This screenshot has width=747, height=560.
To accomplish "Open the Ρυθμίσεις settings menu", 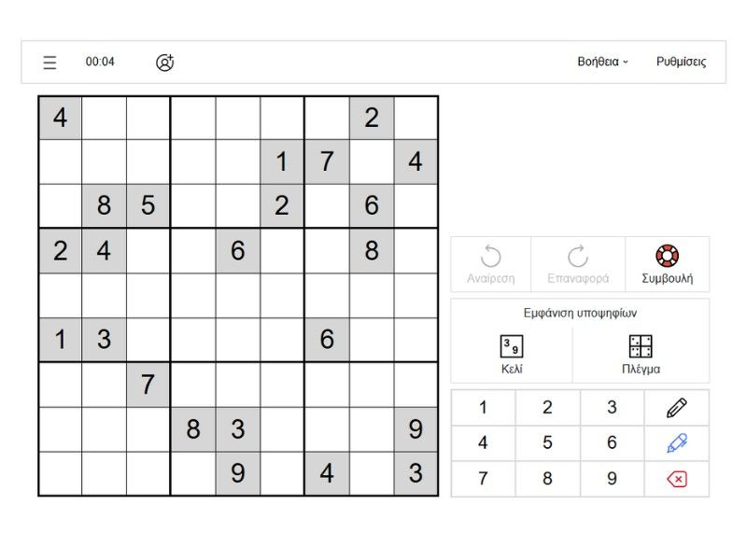I will pyautogui.click(x=681, y=63).
